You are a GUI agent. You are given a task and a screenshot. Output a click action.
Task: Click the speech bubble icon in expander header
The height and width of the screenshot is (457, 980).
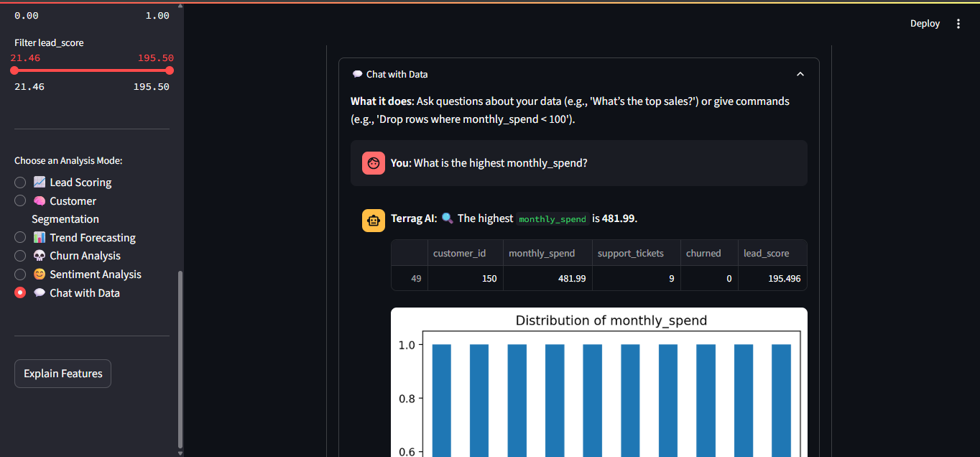(357, 74)
